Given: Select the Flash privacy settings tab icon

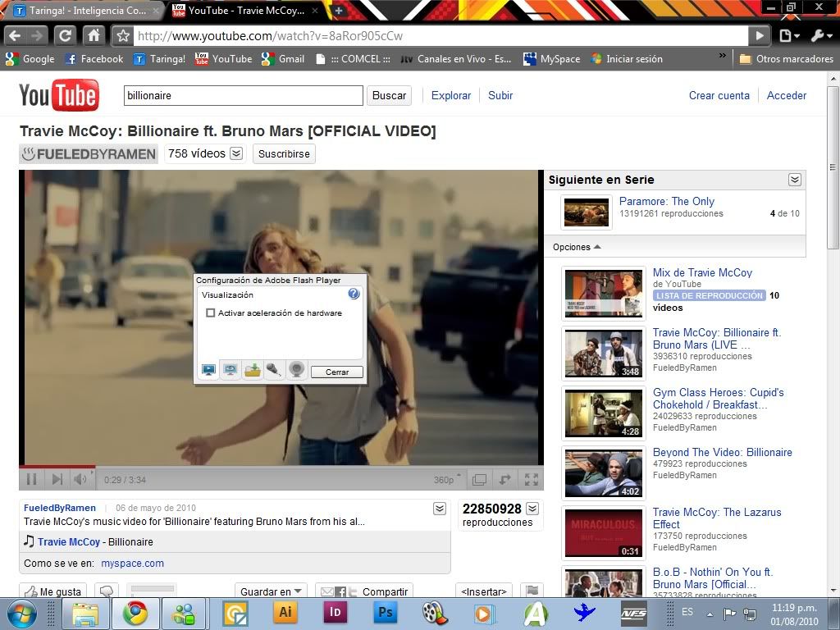Looking at the screenshot, I should (231, 370).
